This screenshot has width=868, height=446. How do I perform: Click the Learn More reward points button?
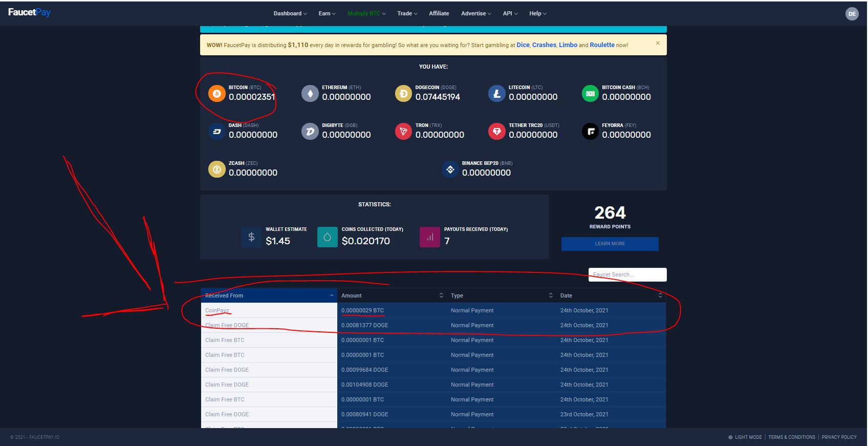[610, 244]
